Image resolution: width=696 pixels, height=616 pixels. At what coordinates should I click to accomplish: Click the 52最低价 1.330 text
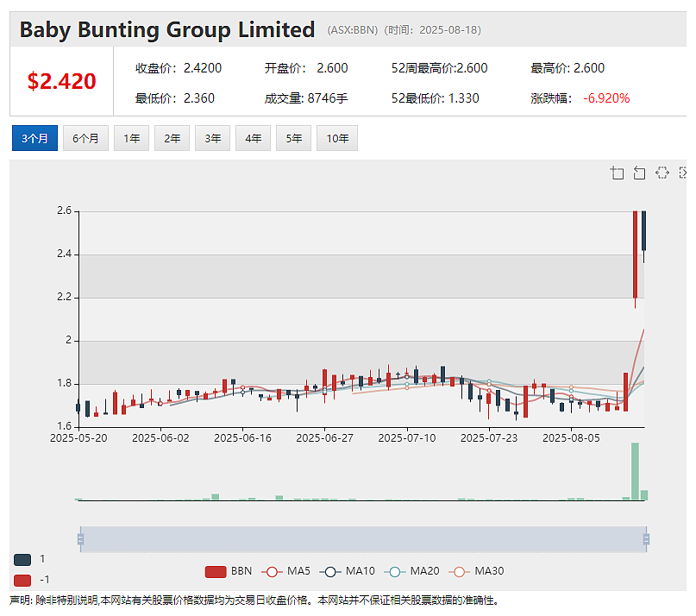click(435, 98)
